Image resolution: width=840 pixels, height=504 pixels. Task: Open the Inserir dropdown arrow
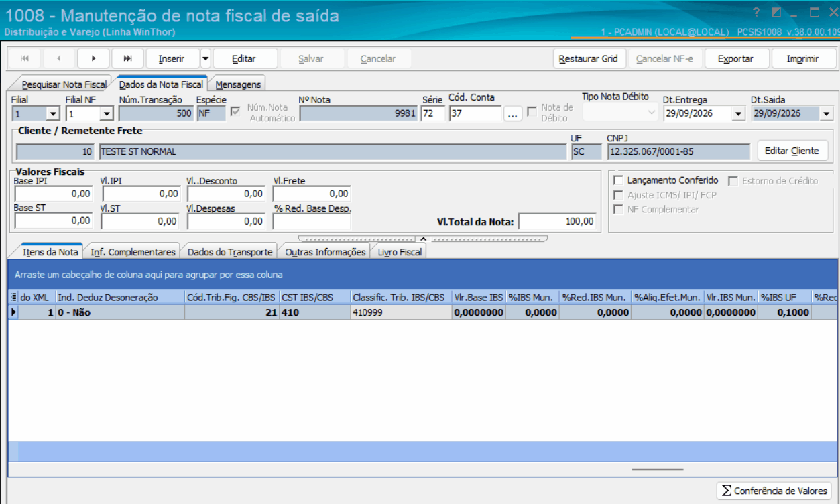coord(205,59)
